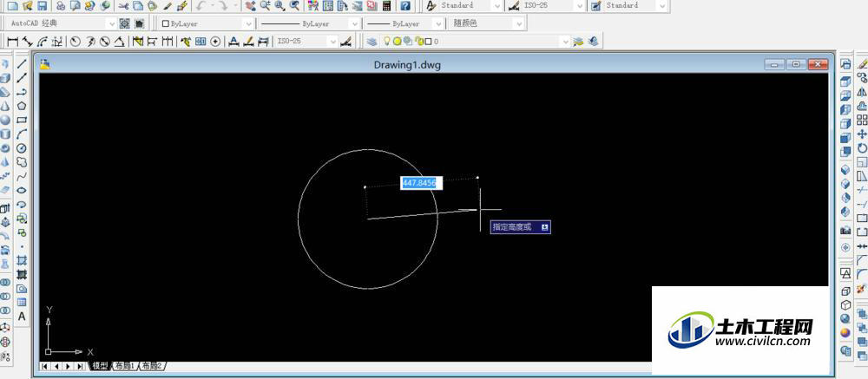Select the Move tool in Modify toolbar
Viewport: 868px width, 379px height.
click(x=862, y=134)
